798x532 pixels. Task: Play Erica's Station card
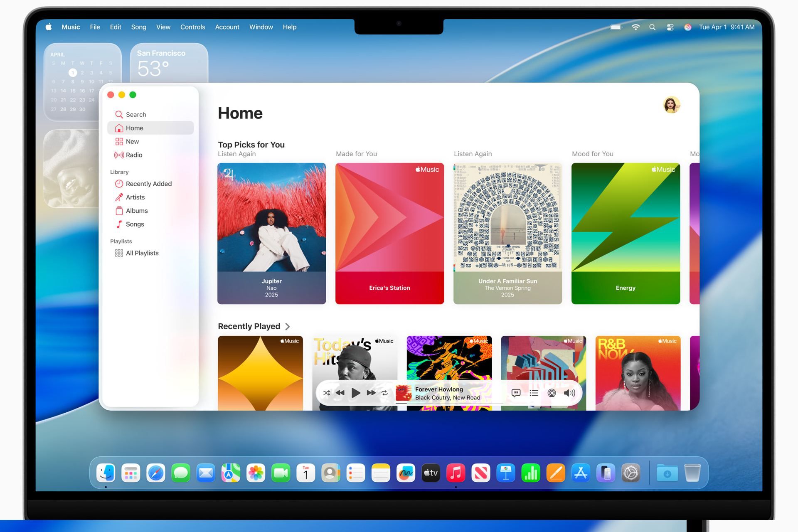point(389,234)
